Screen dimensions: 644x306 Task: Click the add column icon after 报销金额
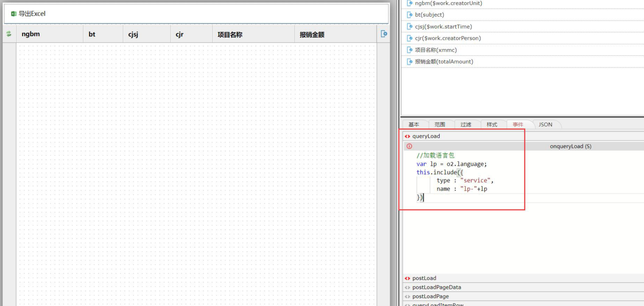384,34
